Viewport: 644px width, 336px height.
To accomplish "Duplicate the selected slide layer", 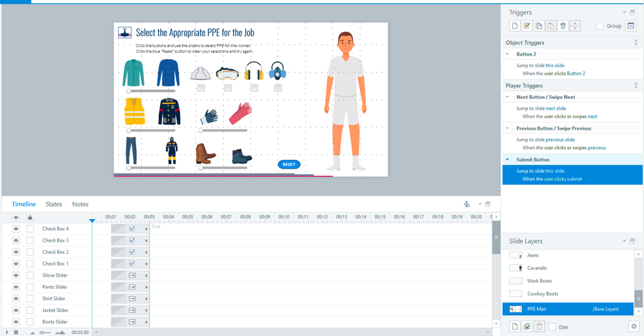I will click(x=527, y=326).
